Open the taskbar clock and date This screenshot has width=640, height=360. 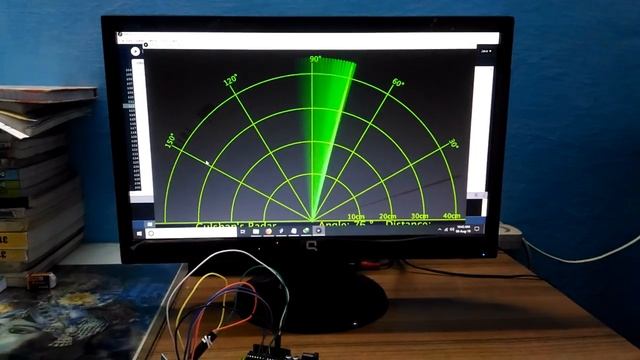pos(463,229)
